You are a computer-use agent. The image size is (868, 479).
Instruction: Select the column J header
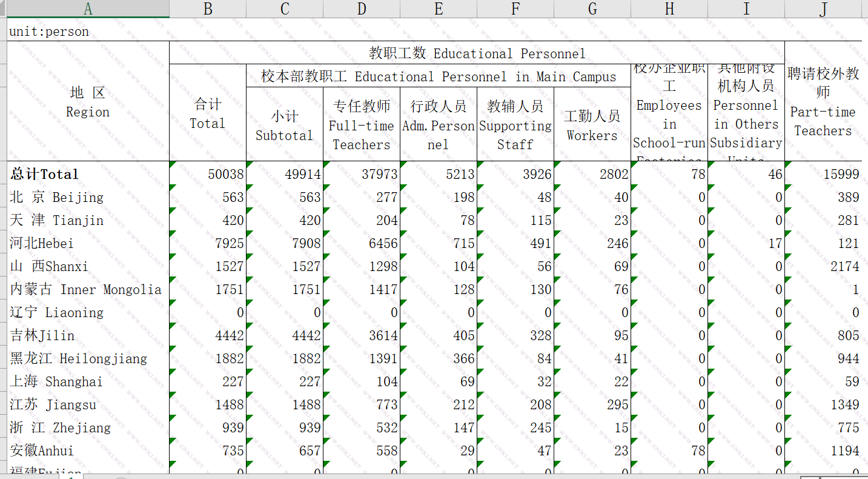(x=823, y=8)
